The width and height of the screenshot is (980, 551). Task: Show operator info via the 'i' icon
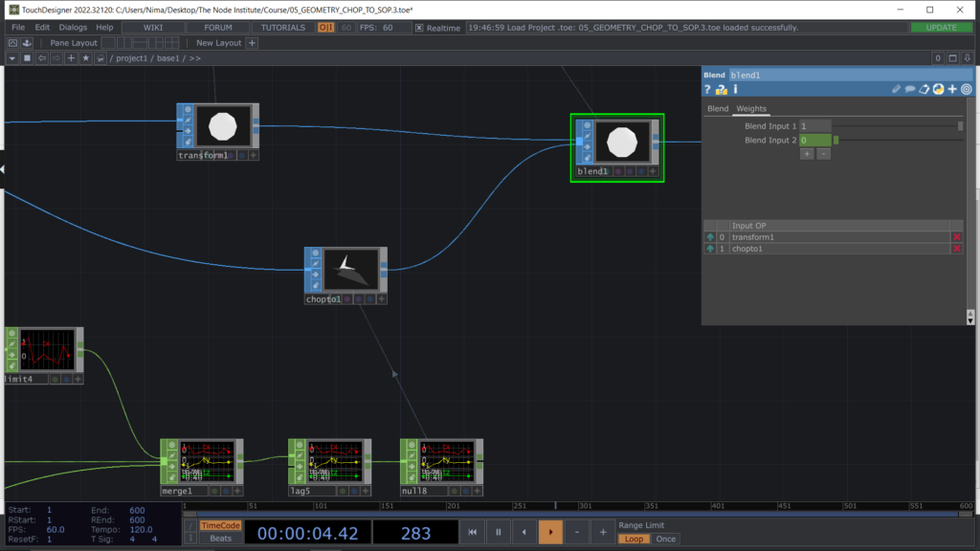pos(736,90)
